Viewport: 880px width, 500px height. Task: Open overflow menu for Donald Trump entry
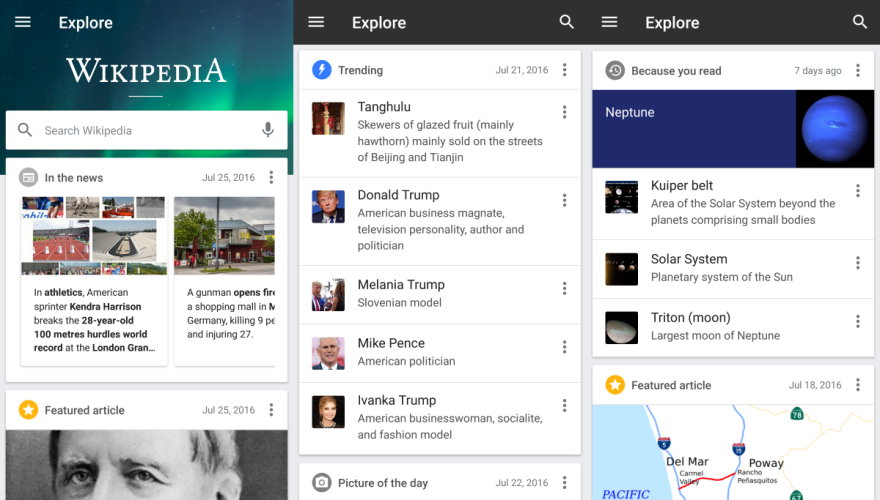pyautogui.click(x=565, y=200)
